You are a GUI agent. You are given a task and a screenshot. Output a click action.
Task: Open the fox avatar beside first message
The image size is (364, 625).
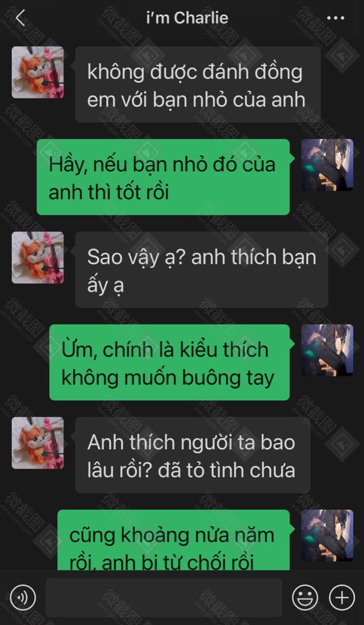point(38,72)
